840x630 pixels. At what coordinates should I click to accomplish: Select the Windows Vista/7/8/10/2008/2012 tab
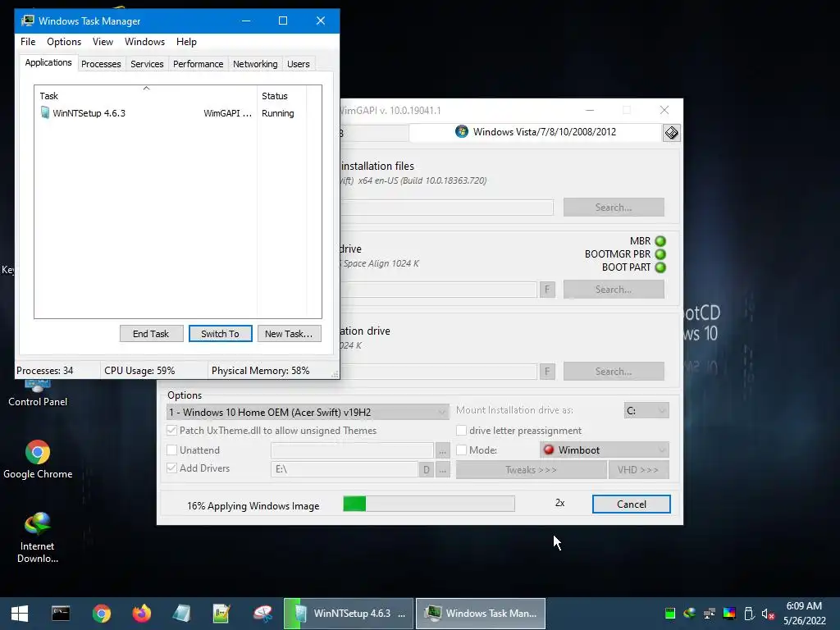click(535, 132)
